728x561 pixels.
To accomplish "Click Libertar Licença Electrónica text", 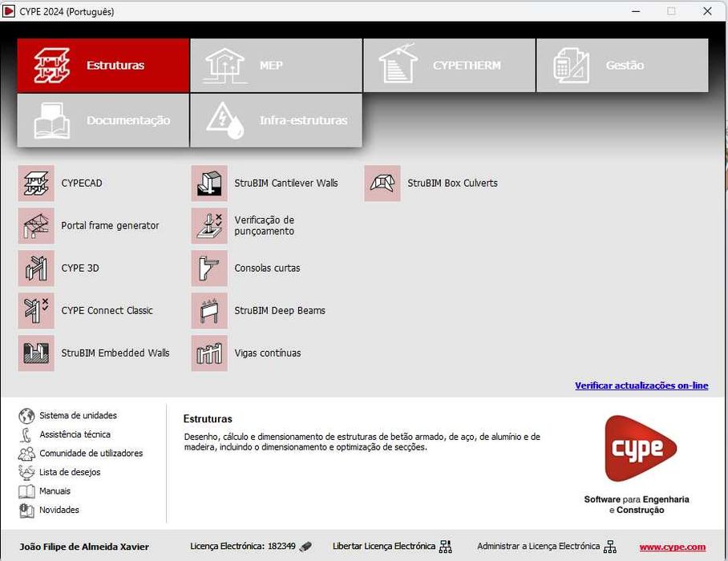I will 383,546.
